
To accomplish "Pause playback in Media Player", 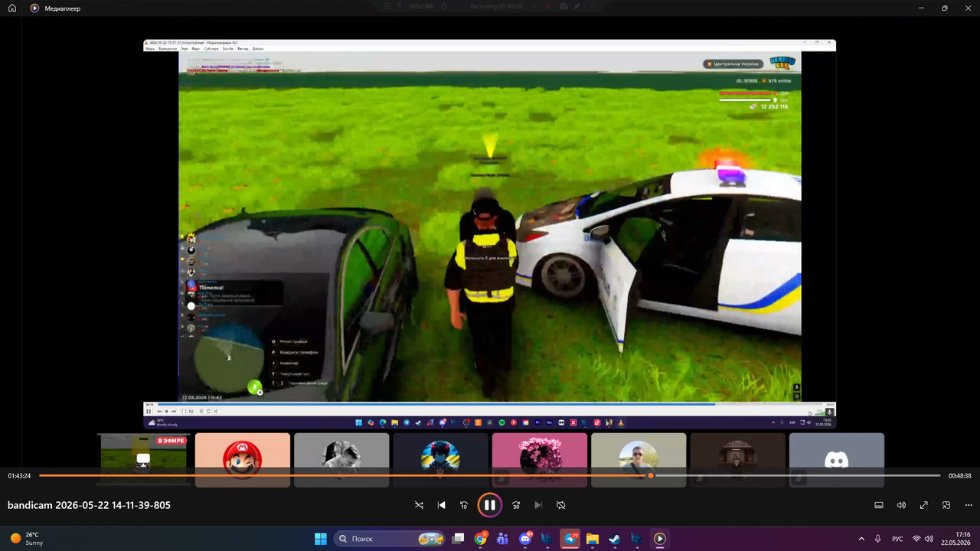I will click(x=489, y=505).
